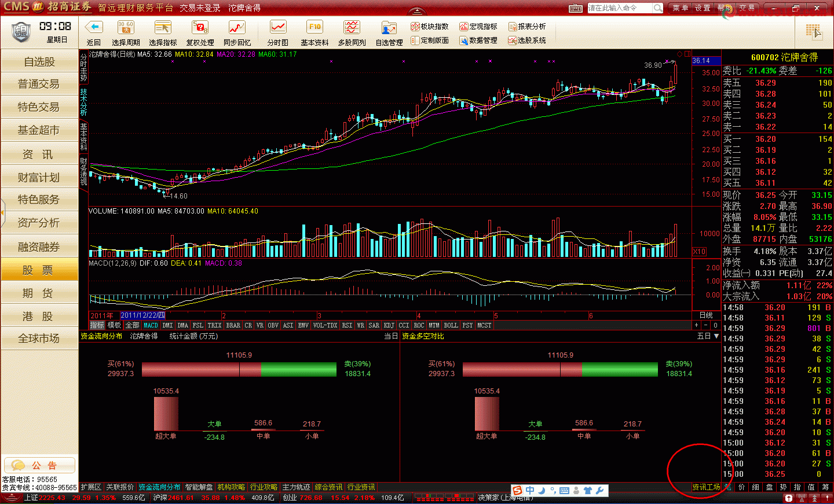Open the 设置 settings menu
Viewport: 834px width, 504px height.
[703, 8]
